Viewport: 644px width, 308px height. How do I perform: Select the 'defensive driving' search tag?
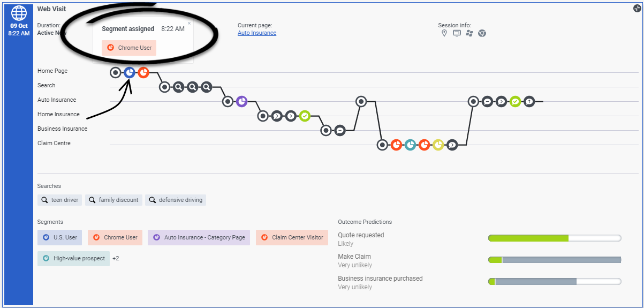pos(176,200)
